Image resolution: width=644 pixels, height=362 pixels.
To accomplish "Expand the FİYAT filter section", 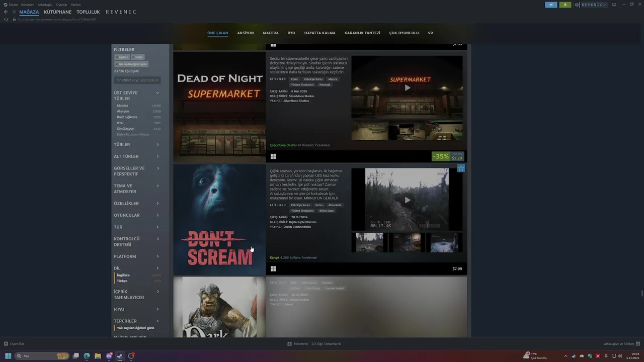I will pyautogui.click(x=137, y=309).
